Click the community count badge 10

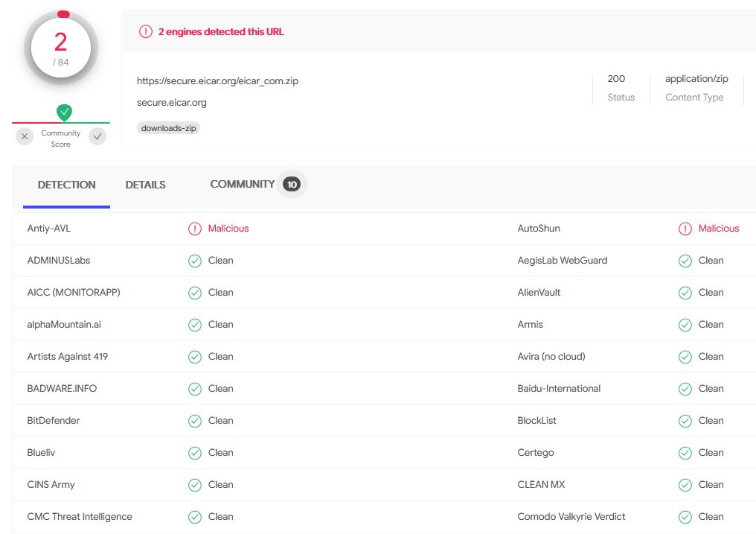(292, 184)
